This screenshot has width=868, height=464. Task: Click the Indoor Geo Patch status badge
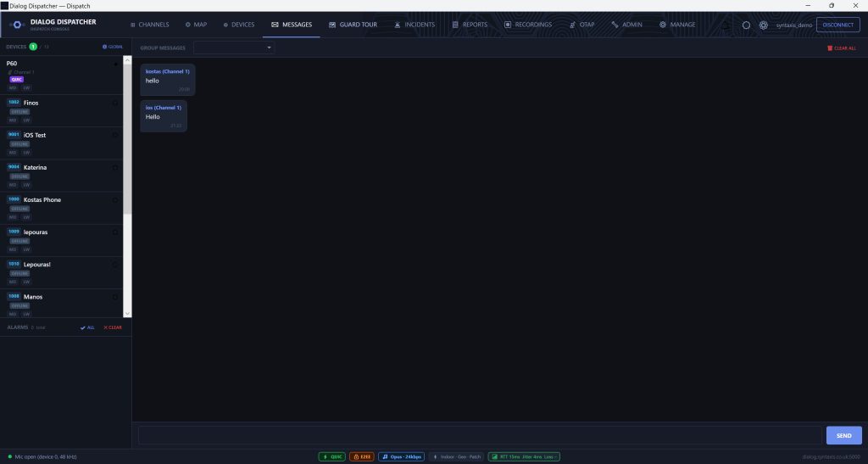456,457
